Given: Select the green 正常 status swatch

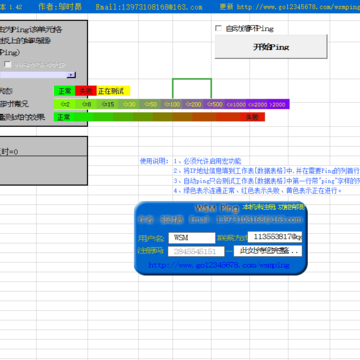Looking at the screenshot, I should point(65,91).
